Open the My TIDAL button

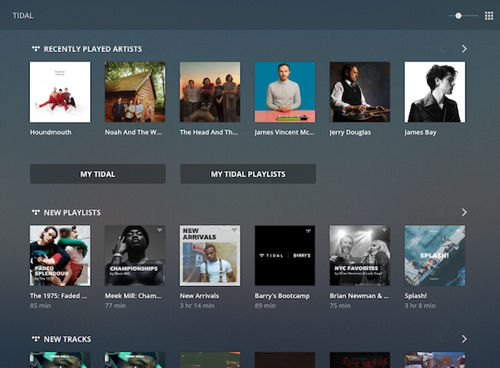click(98, 174)
